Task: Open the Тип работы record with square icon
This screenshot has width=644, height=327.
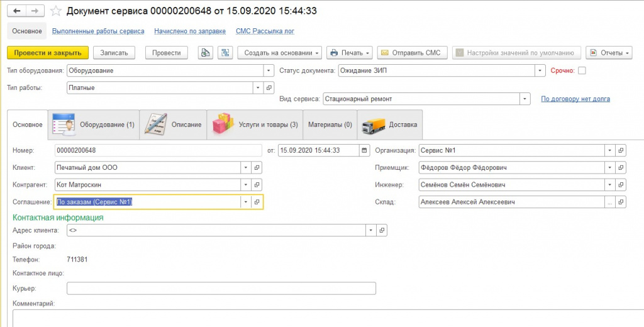Action: [x=269, y=87]
